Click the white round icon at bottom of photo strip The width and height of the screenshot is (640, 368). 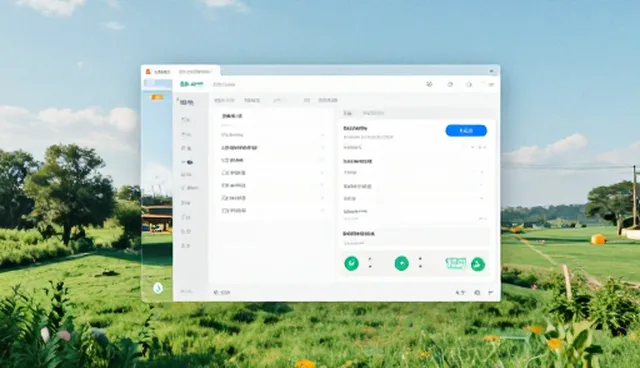point(158,288)
